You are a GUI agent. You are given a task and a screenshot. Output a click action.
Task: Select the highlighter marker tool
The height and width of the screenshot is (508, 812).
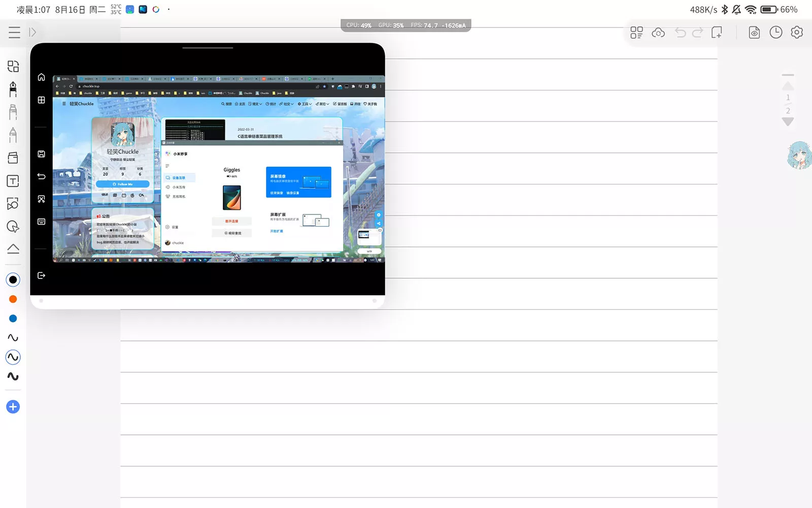coord(13,112)
